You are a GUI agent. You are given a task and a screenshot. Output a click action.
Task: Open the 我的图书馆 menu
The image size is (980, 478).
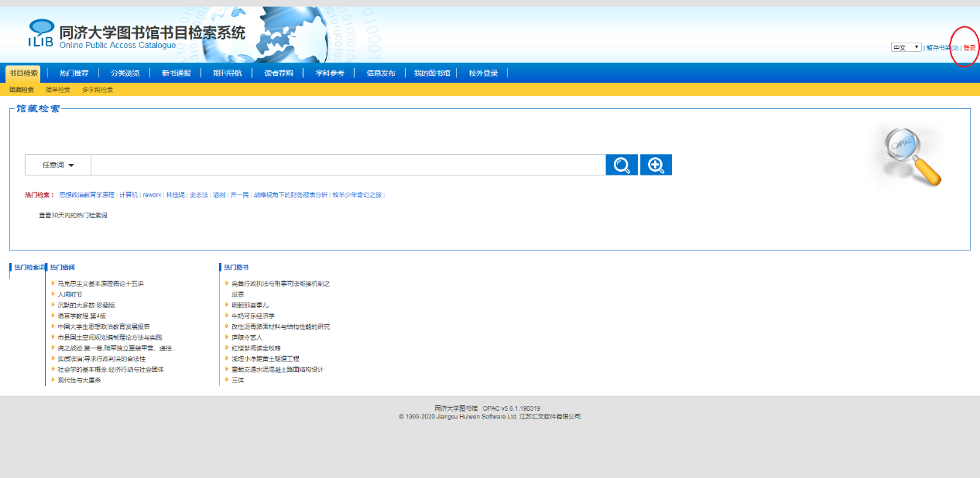(x=431, y=73)
